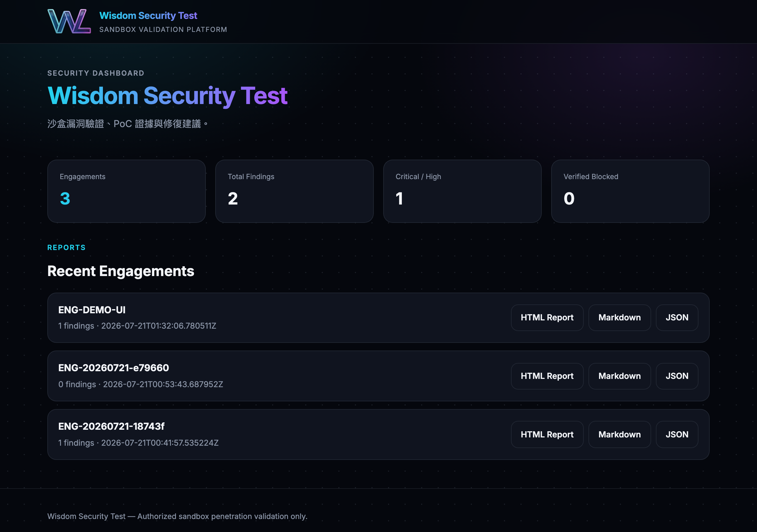Click the 'Recent Engagements' heading

click(x=121, y=271)
